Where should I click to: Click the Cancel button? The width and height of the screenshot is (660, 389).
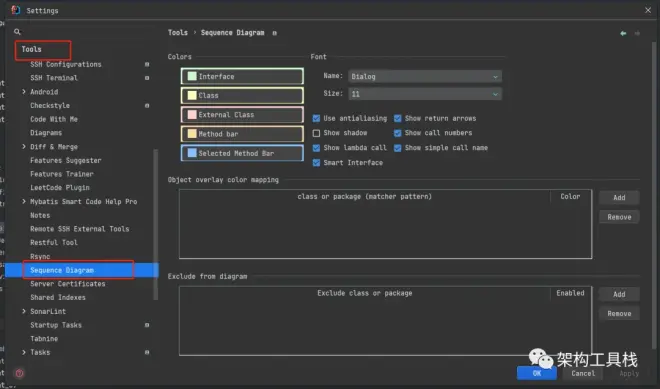click(583, 373)
